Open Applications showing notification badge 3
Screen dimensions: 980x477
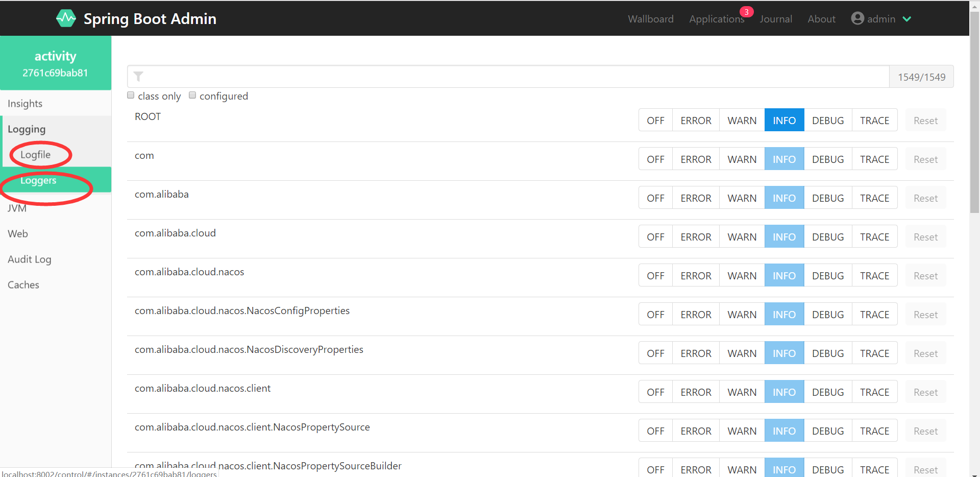tap(717, 19)
